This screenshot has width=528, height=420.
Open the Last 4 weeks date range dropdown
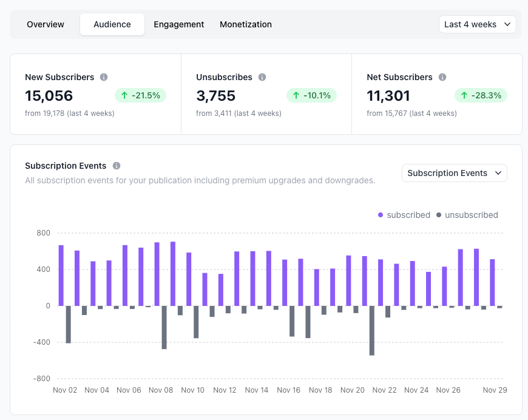[477, 24]
